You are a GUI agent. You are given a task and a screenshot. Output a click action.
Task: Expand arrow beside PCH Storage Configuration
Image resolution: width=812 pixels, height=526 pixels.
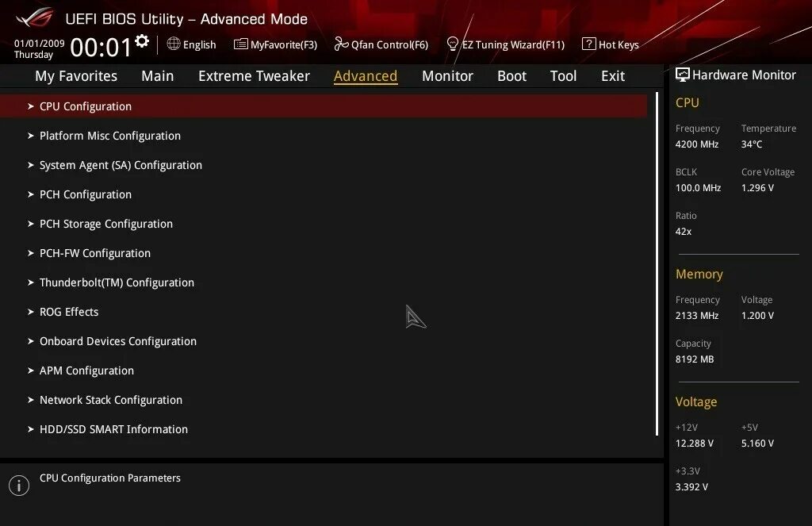tap(31, 224)
